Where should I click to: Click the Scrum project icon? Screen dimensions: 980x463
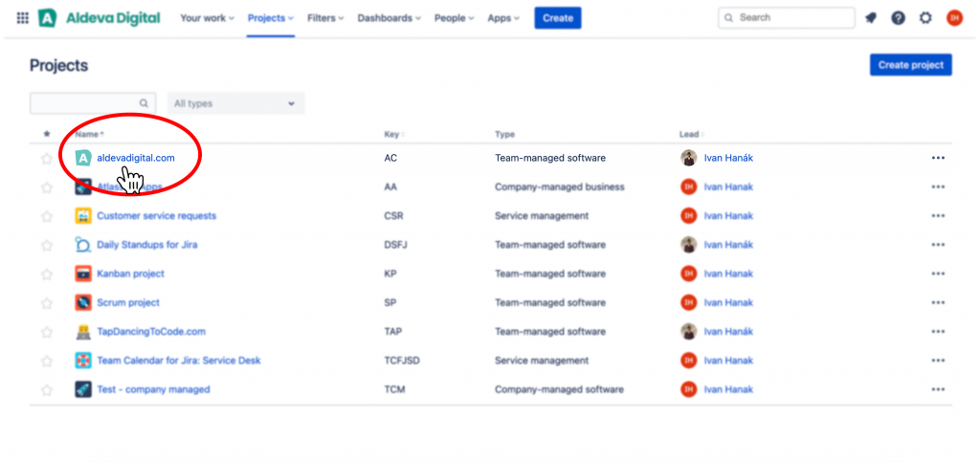coord(83,302)
